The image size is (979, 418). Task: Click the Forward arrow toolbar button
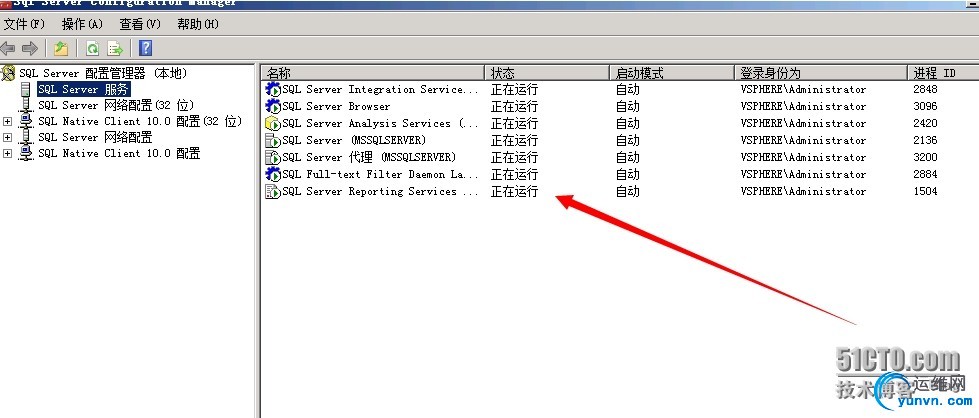pyautogui.click(x=30, y=48)
